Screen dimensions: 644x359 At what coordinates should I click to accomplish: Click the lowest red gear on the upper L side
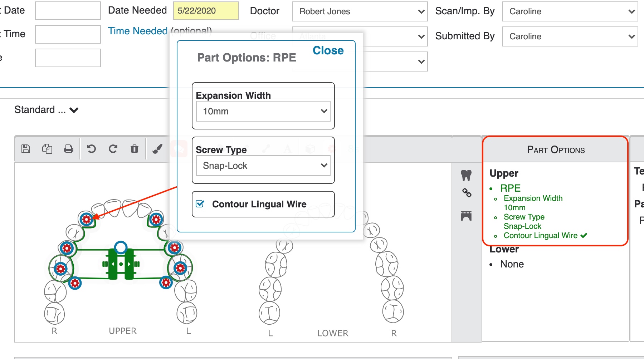166,283
